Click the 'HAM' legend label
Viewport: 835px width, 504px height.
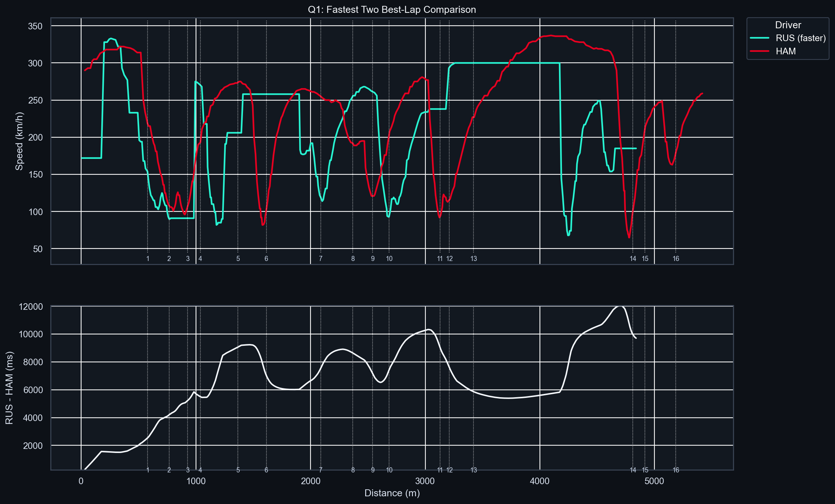(x=786, y=51)
